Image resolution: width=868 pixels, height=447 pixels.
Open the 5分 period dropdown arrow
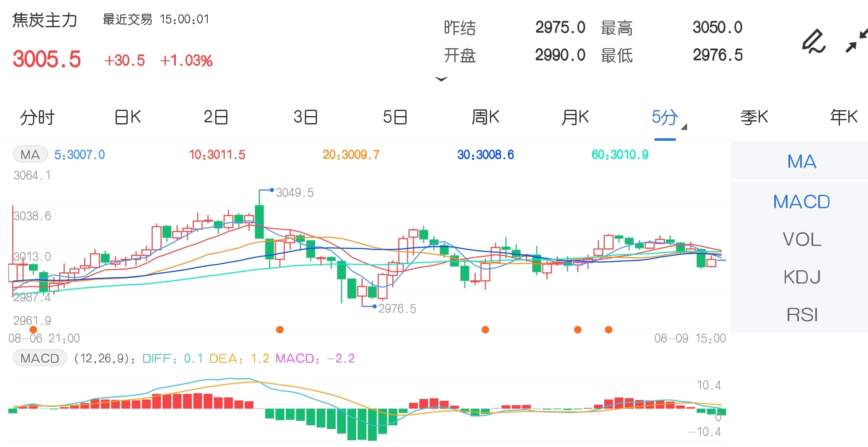[684, 127]
